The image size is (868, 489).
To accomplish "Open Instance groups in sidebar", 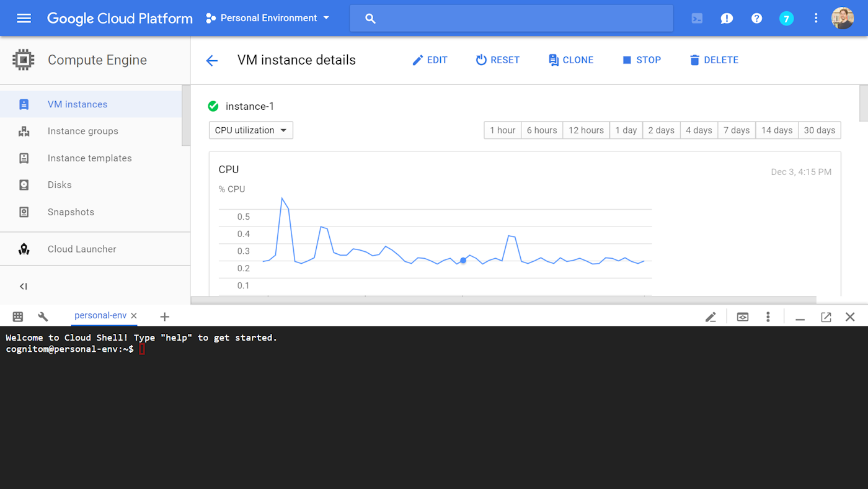I will point(91,131).
